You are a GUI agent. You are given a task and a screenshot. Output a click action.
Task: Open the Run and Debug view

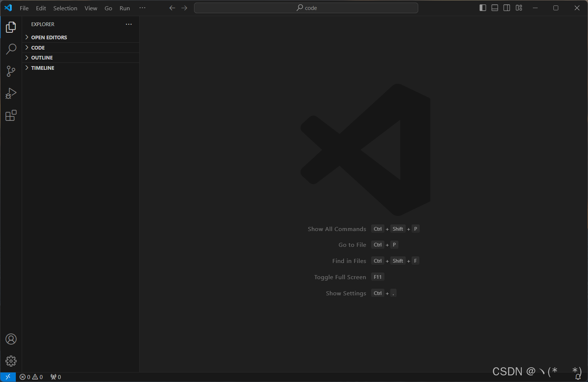(x=11, y=93)
